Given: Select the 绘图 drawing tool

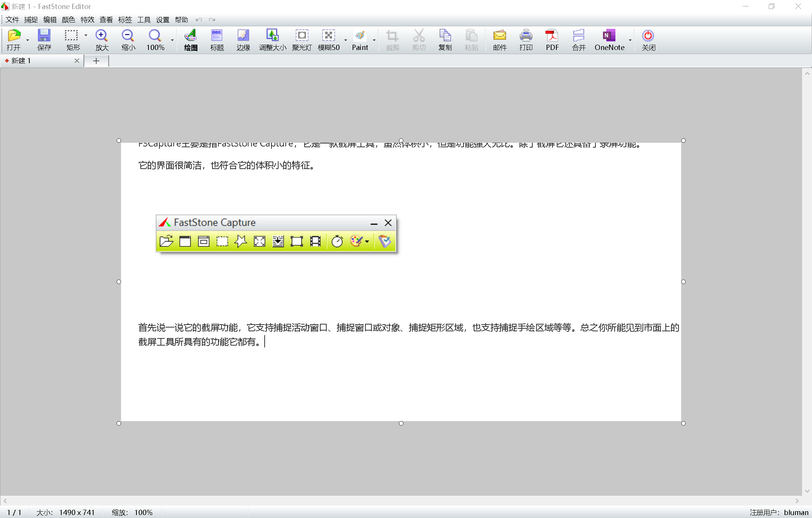Looking at the screenshot, I should pyautogui.click(x=190, y=39).
